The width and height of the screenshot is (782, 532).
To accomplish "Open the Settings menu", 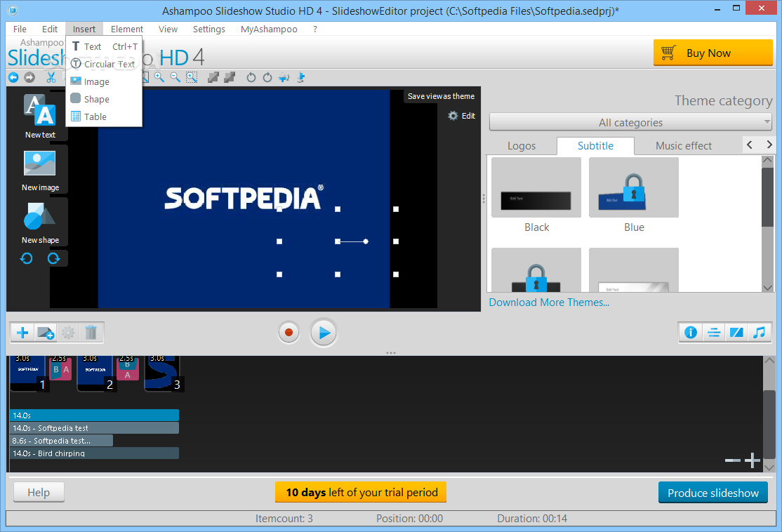I will (x=209, y=29).
